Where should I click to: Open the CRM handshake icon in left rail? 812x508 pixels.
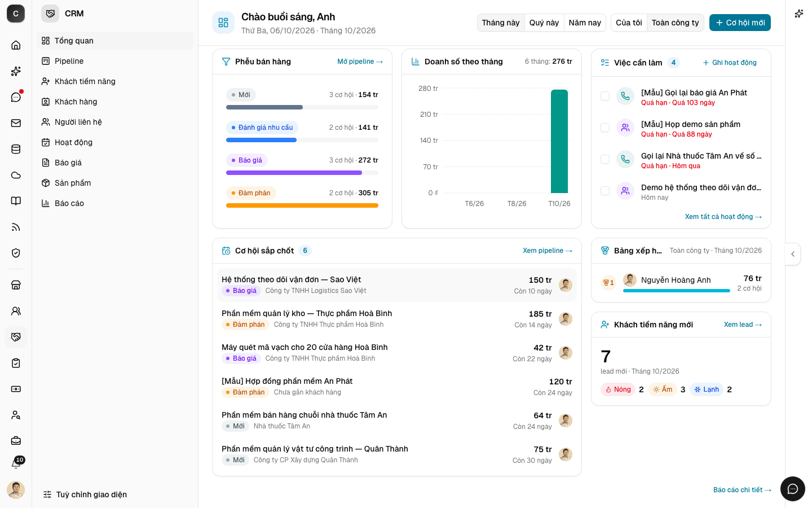click(16, 337)
